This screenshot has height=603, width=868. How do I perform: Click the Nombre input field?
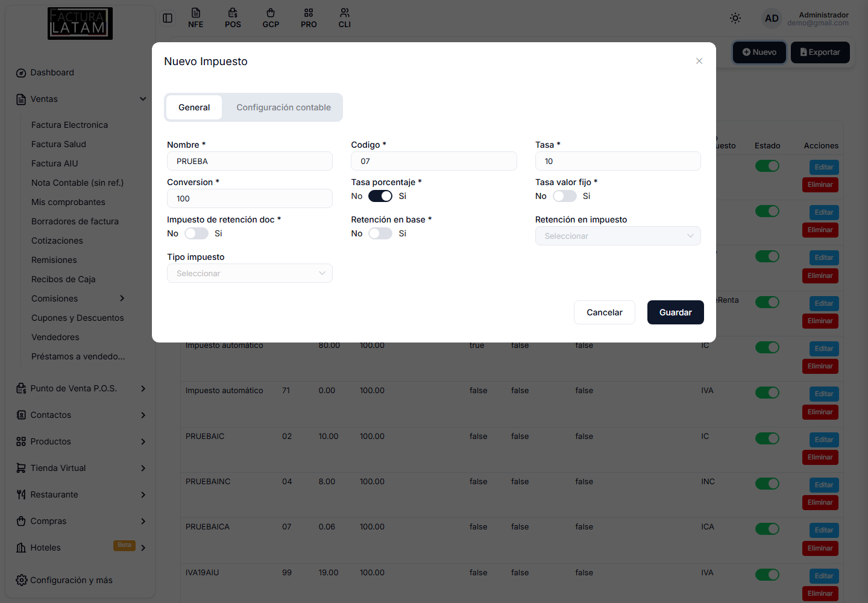click(x=250, y=161)
